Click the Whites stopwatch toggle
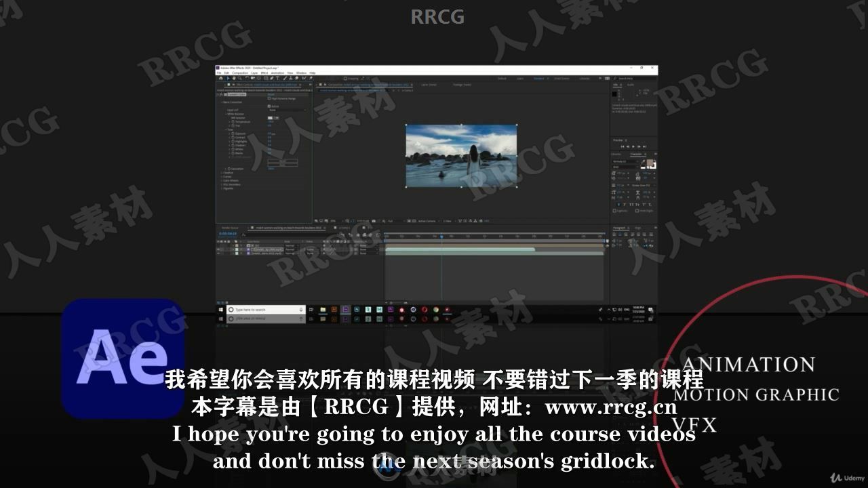868x488 pixels. pyautogui.click(x=233, y=149)
